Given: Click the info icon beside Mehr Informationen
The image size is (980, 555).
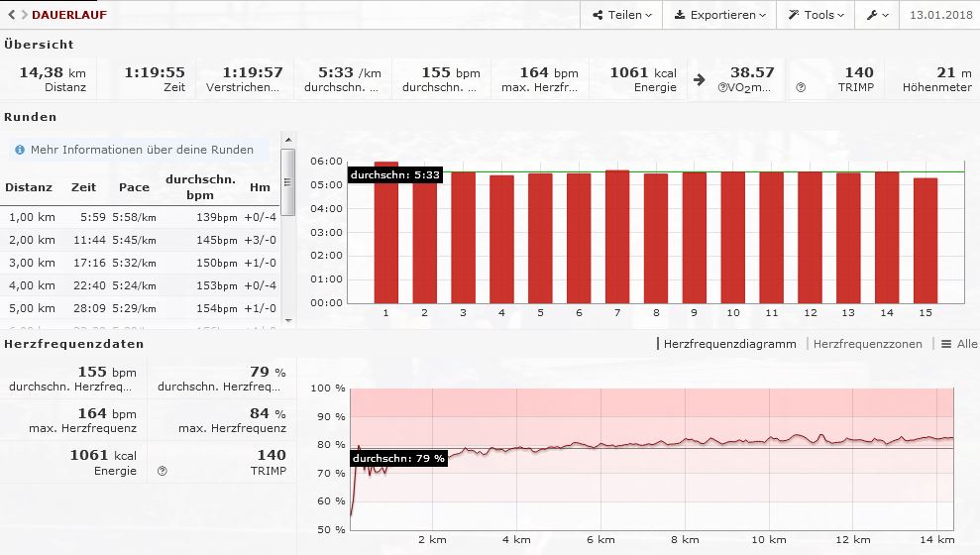Looking at the screenshot, I should [20, 150].
